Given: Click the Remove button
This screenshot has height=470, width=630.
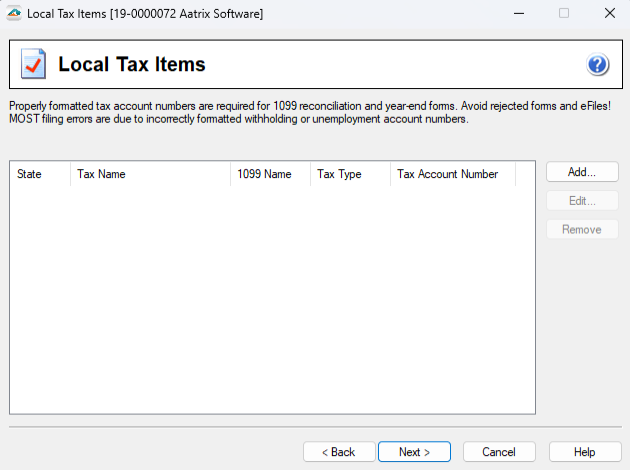Looking at the screenshot, I should (x=582, y=230).
